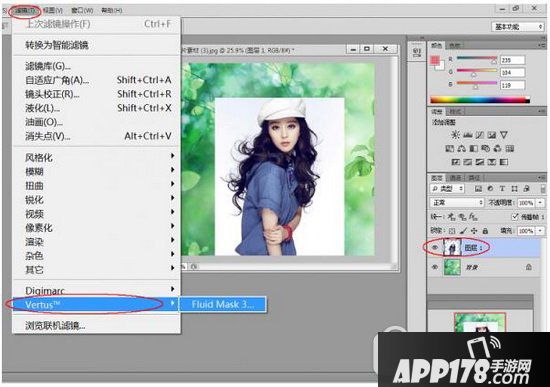
Task: Add a Hue/Saturation adjustment layer
Action: [450, 148]
